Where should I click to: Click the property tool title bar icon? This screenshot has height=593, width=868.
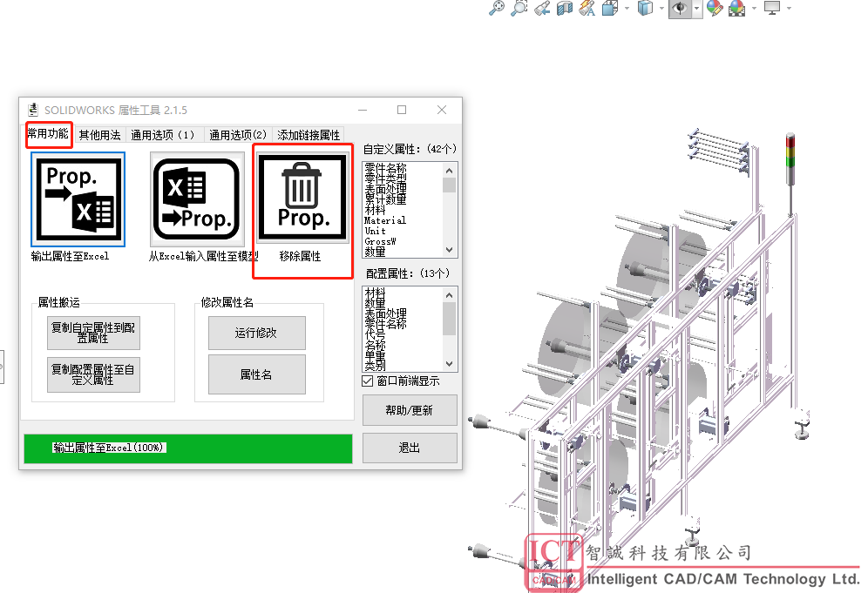coord(33,110)
